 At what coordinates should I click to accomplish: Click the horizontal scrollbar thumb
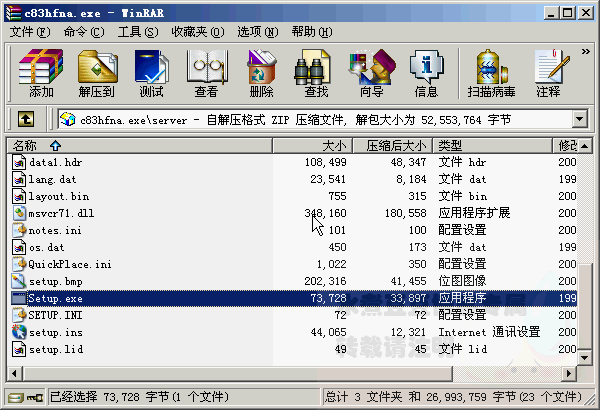(238, 373)
